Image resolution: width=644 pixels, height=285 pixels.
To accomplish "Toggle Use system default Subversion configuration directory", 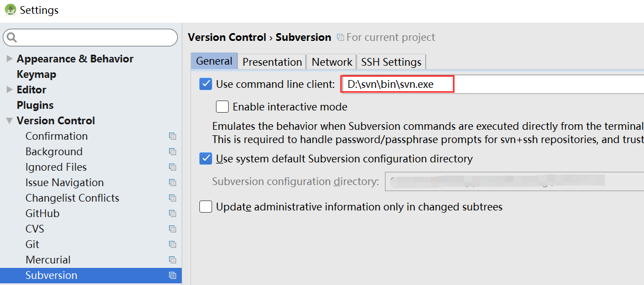I will pyautogui.click(x=205, y=159).
